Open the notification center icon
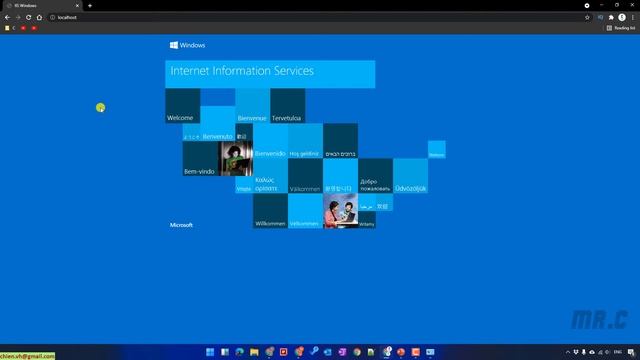 631,352
